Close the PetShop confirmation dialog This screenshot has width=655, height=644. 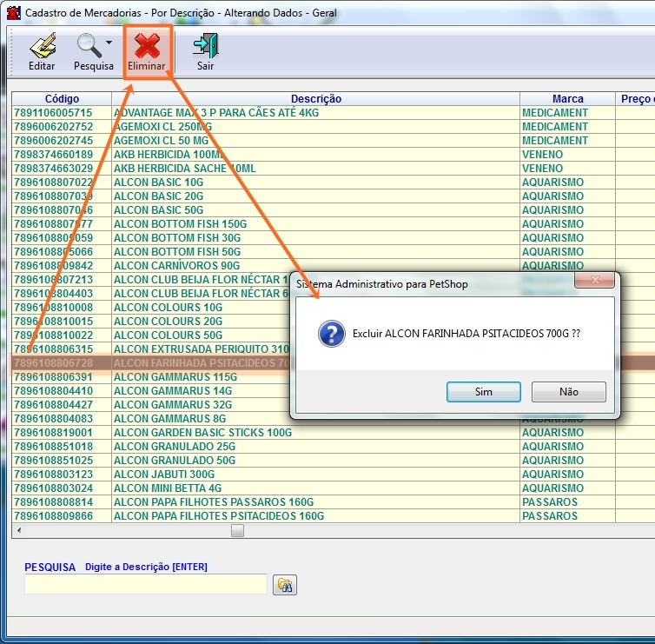coord(594,280)
